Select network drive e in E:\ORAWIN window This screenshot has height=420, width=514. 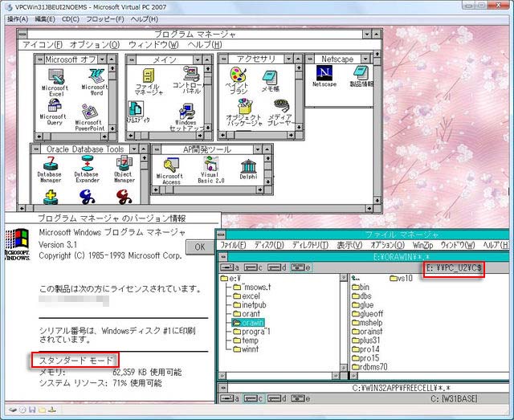pos(300,267)
